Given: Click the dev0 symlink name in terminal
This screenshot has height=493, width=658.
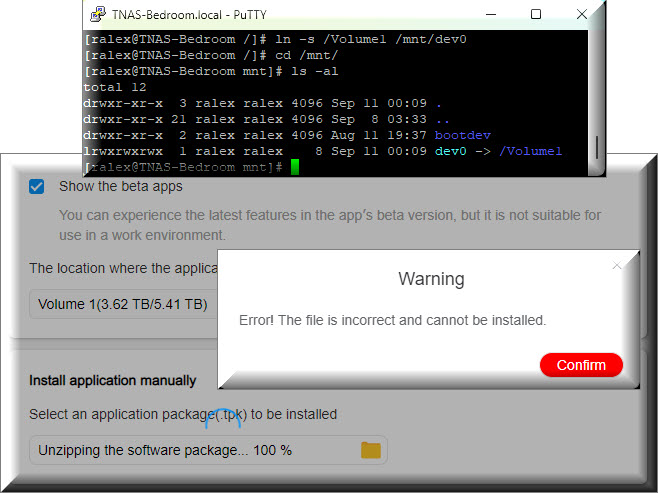Looking at the screenshot, I should tap(451, 151).
